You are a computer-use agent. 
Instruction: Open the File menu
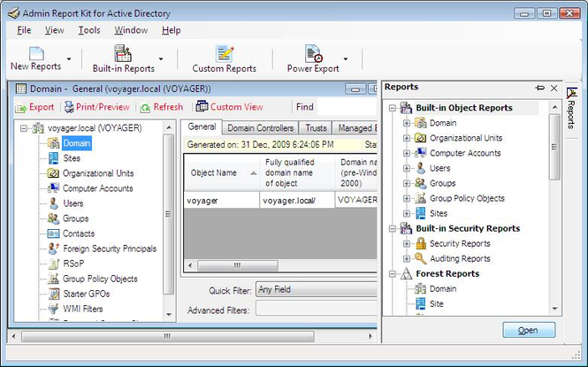(x=24, y=30)
